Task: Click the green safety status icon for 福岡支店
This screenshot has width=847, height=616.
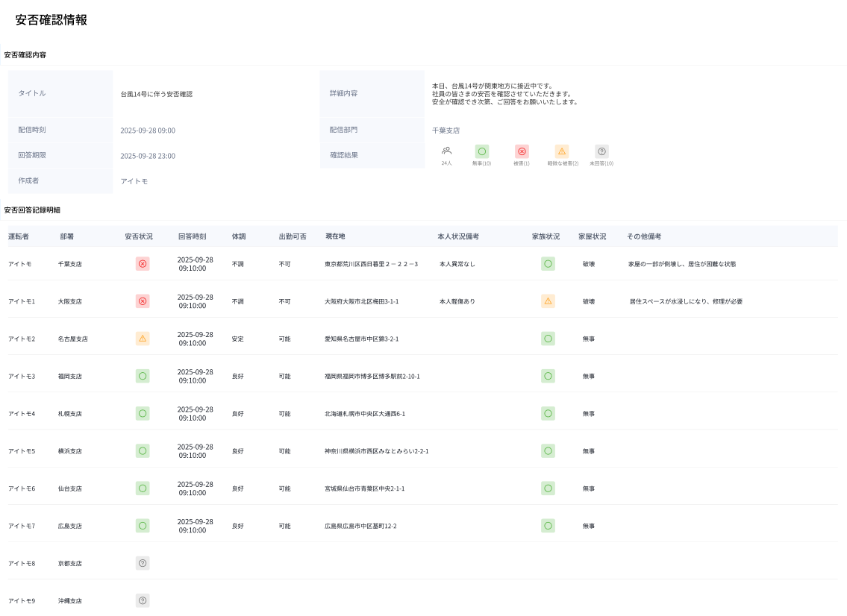Action: point(143,376)
